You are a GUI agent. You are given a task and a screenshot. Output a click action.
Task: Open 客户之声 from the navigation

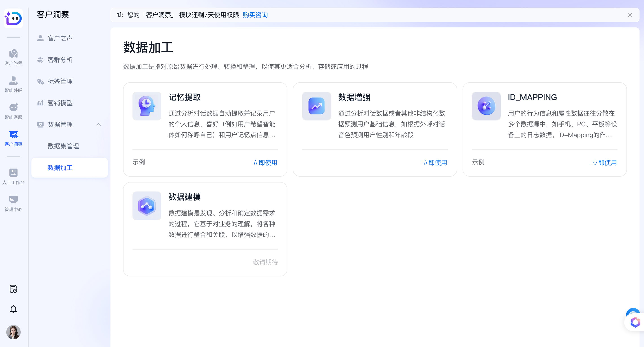click(60, 38)
